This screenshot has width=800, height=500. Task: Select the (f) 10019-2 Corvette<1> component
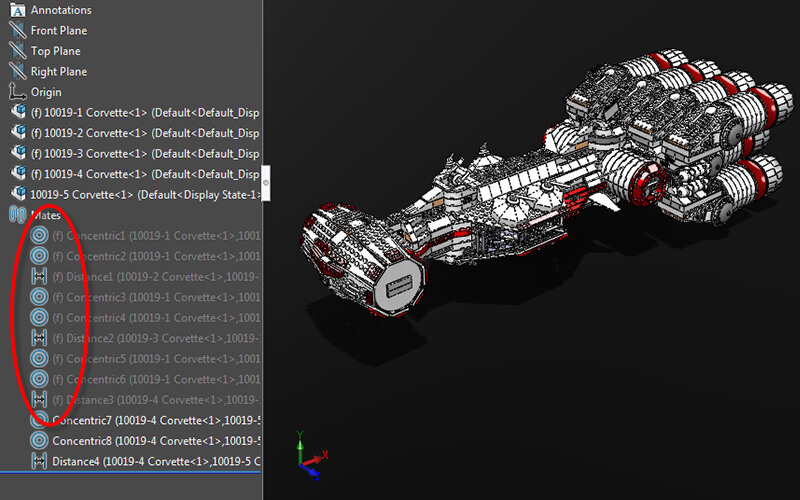click(145, 133)
